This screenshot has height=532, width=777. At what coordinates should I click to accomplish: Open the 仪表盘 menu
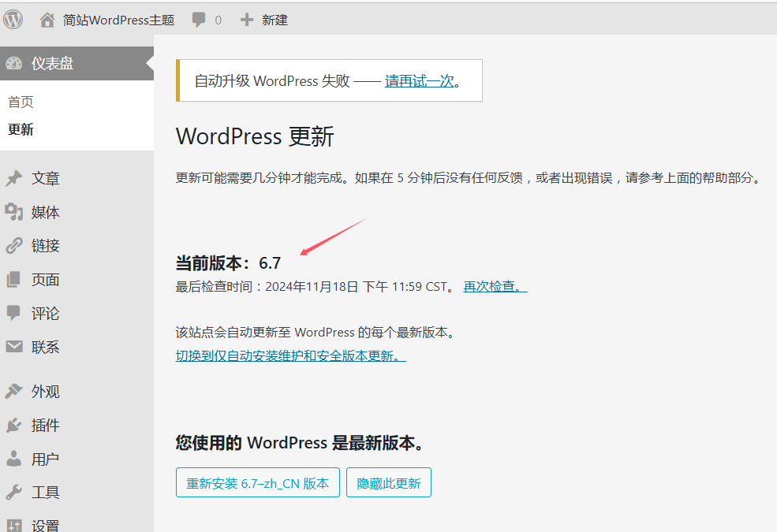77,63
